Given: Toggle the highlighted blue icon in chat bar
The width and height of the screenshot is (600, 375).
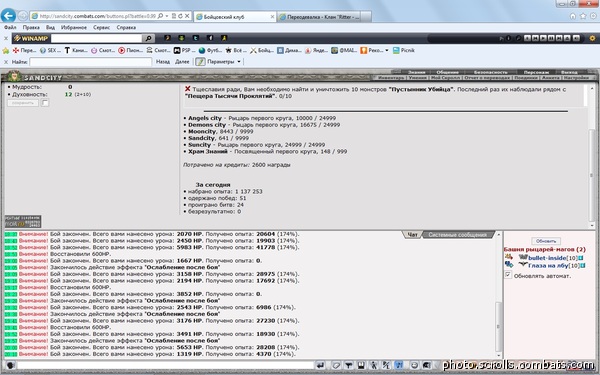Looking at the screenshot, I should (x=399, y=365).
